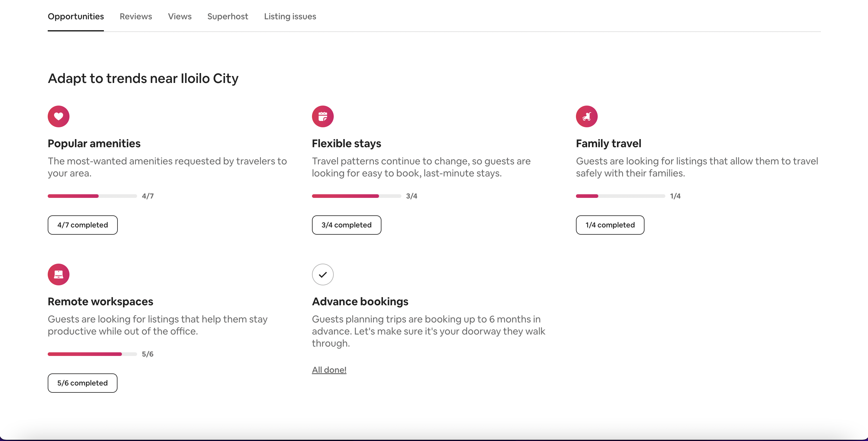Image resolution: width=868 pixels, height=441 pixels.
Task: Switch to the Views tab
Action: (x=180, y=16)
